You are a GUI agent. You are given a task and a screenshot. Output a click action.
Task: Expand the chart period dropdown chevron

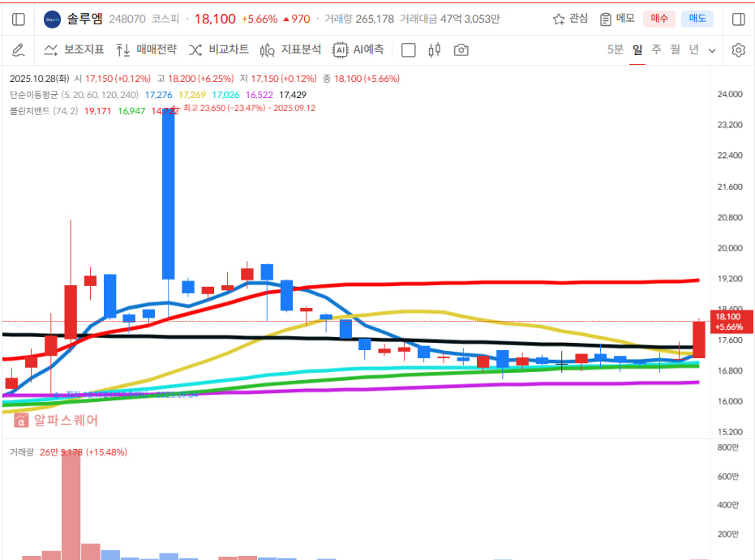(x=712, y=50)
